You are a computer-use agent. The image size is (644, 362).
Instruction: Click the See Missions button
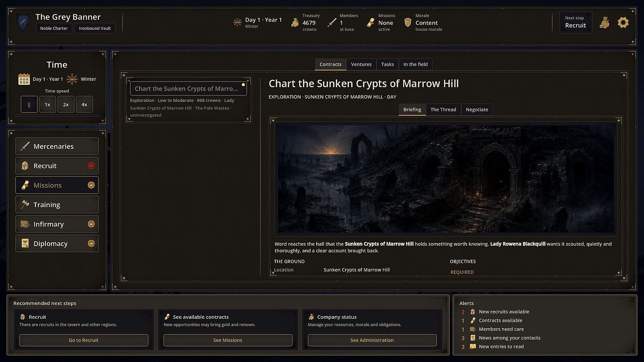pos(228,340)
